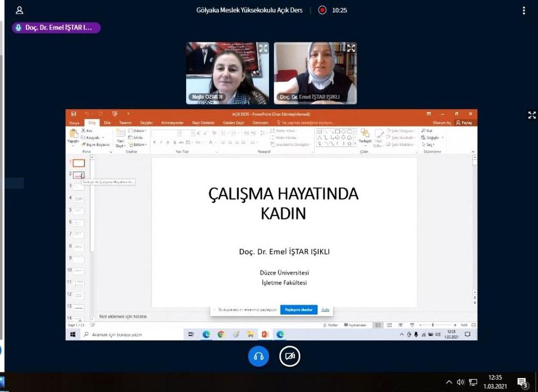
Task: Switch to Slayt Gösterisi tab
Action: pos(203,122)
